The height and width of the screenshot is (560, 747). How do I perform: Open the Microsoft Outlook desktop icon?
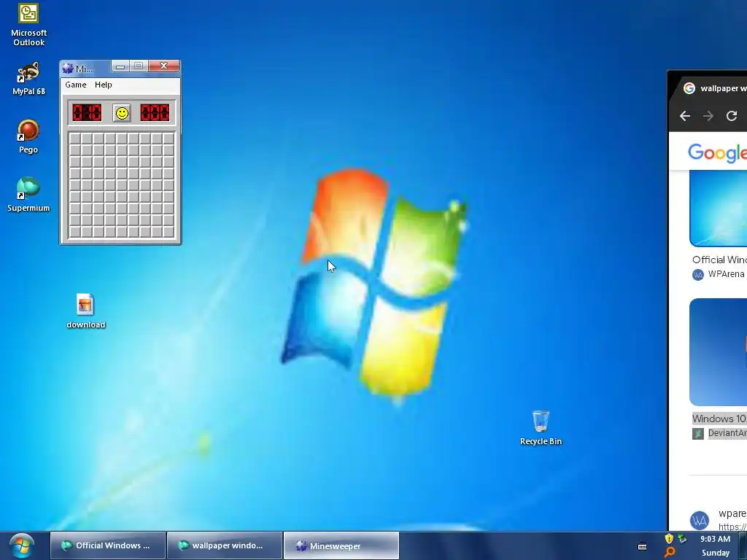28,25
